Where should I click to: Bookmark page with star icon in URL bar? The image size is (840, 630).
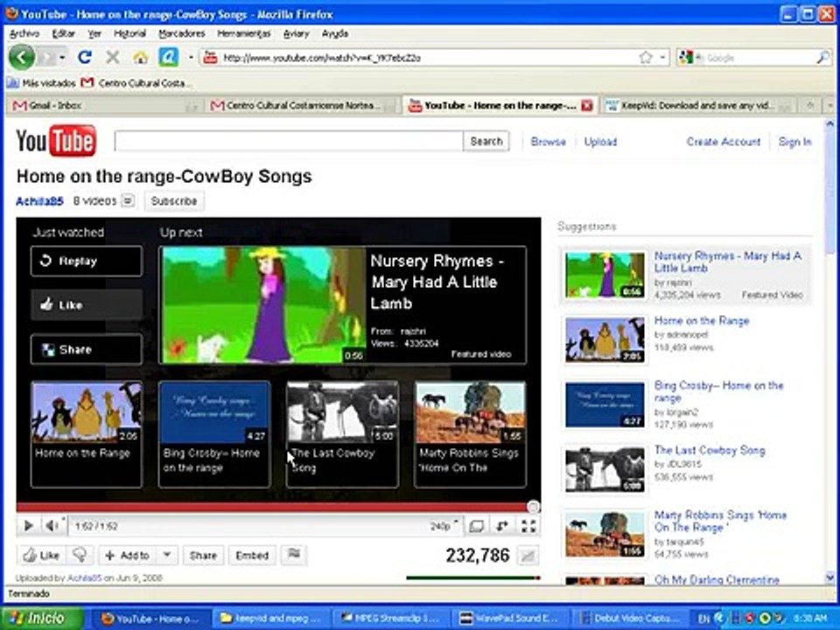[x=646, y=58]
